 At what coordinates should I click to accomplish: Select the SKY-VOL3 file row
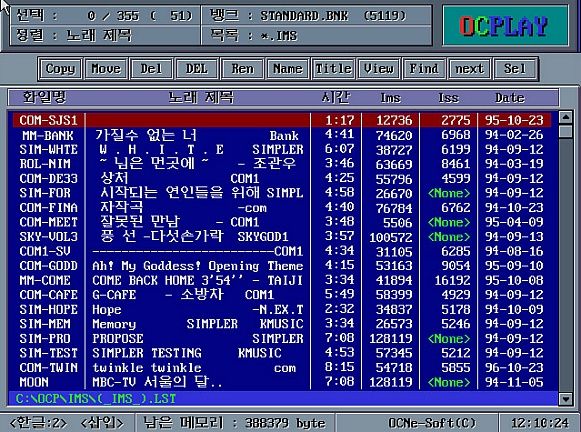(x=282, y=237)
